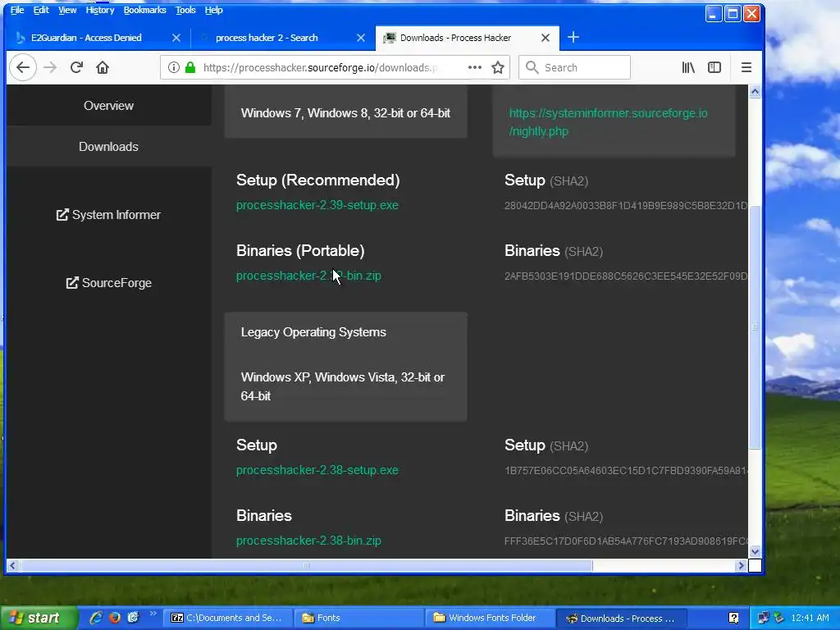
Task: Click the vertical scrollbar thumb
Action: [755, 328]
